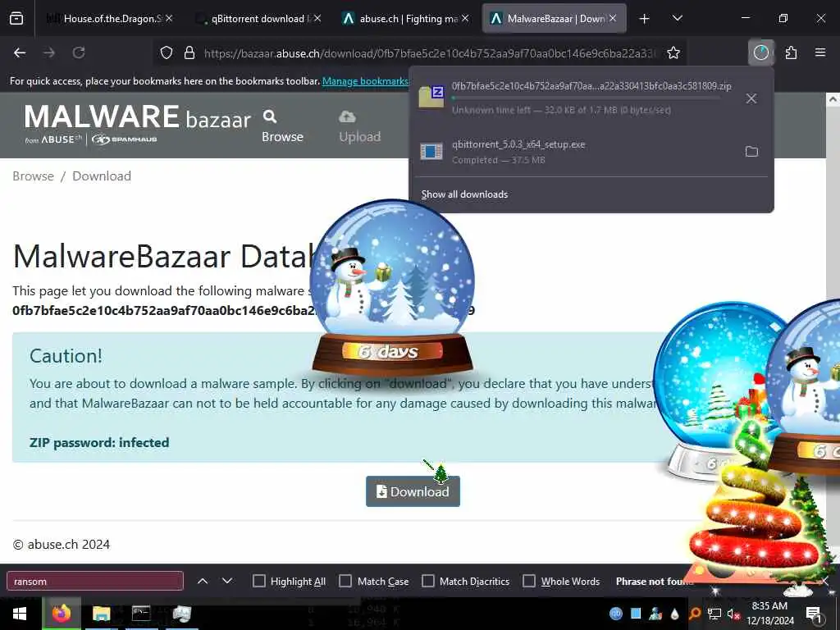840x630 pixels.
Task: Click the Browse breadcrumb link
Action: (x=33, y=176)
